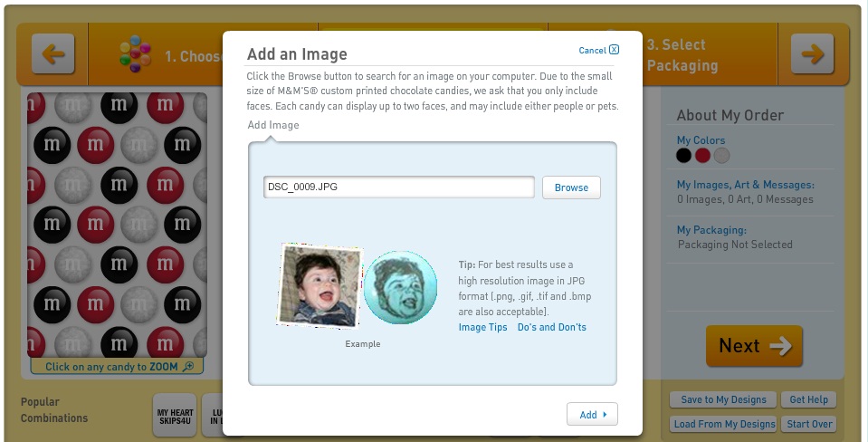The height and width of the screenshot is (442, 868).
Task: Click the right forward arrow button
Action: [812, 53]
